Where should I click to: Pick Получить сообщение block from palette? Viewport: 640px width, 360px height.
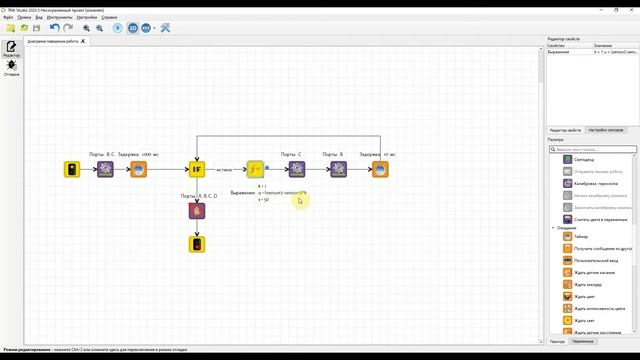coord(597,249)
